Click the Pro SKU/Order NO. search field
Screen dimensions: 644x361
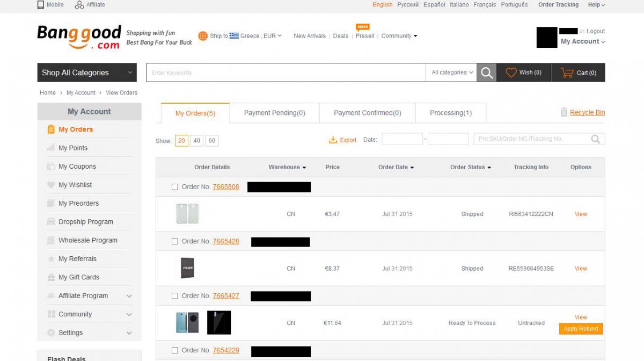(539, 139)
